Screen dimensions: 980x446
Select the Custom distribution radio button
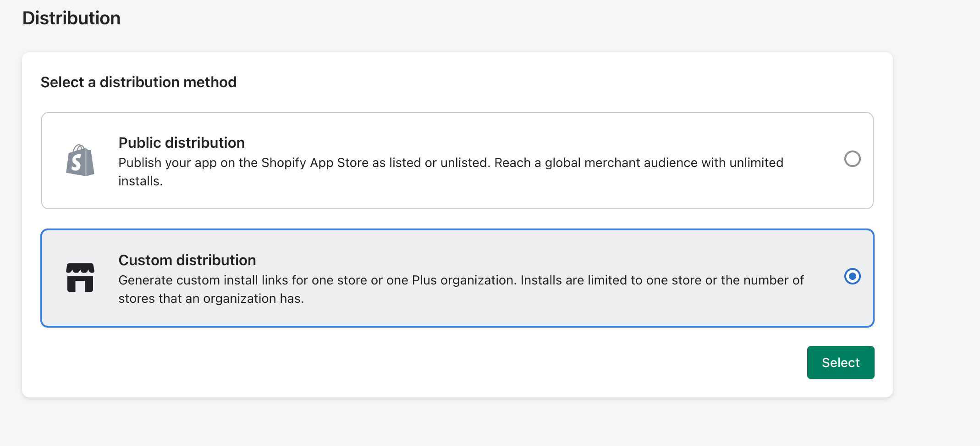[x=852, y=276]
